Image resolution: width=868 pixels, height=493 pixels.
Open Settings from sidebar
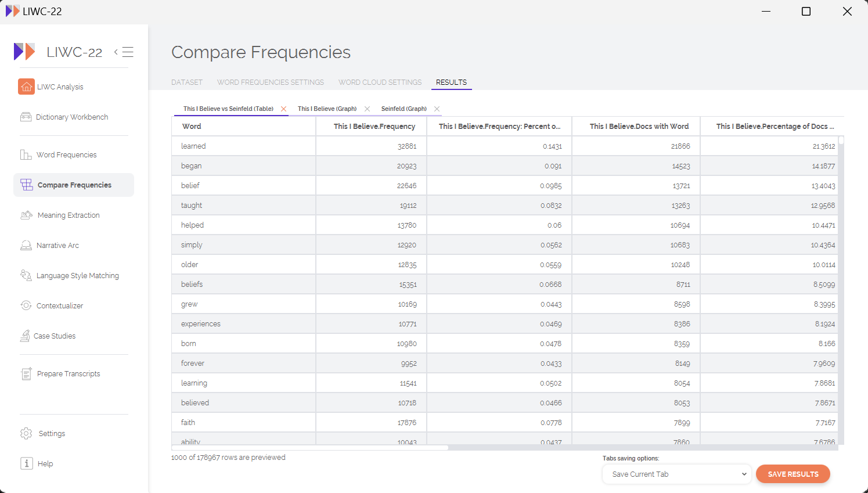pos(52,433)
